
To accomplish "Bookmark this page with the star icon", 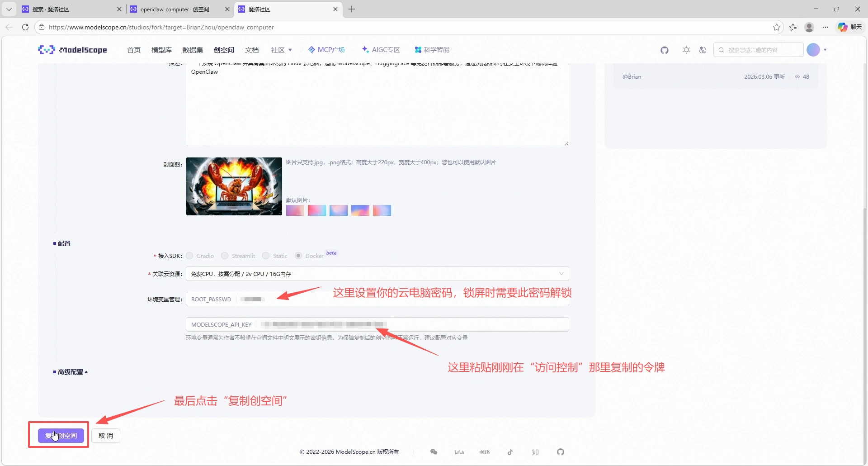I will (777, 27).
